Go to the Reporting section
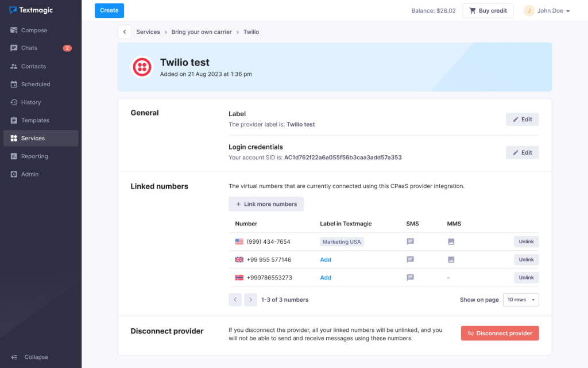Image resolution: width=588 pixels, height=368 pixels. pos(34,156)
